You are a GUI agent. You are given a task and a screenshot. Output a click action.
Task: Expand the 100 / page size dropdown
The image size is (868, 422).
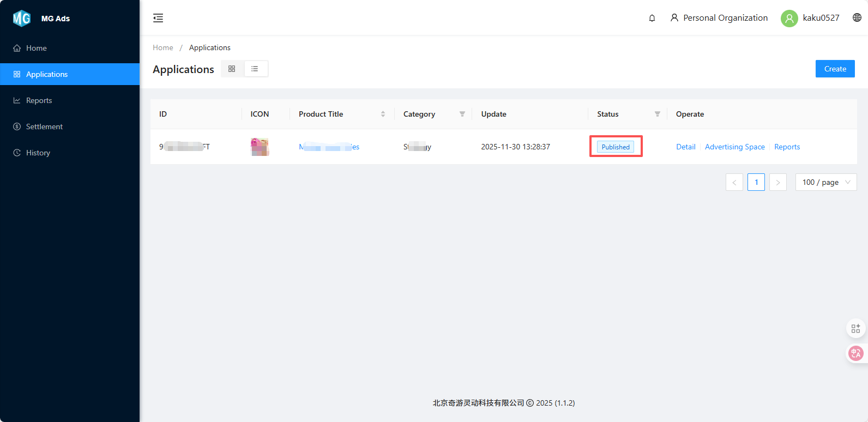tap(825, 182)
